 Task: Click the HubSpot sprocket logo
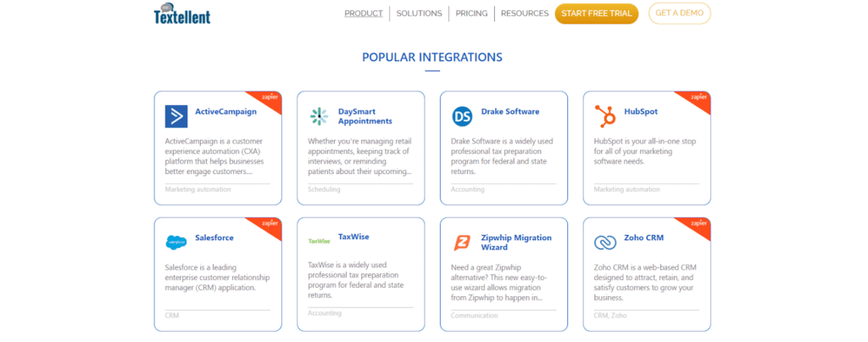tap(604, 116)
